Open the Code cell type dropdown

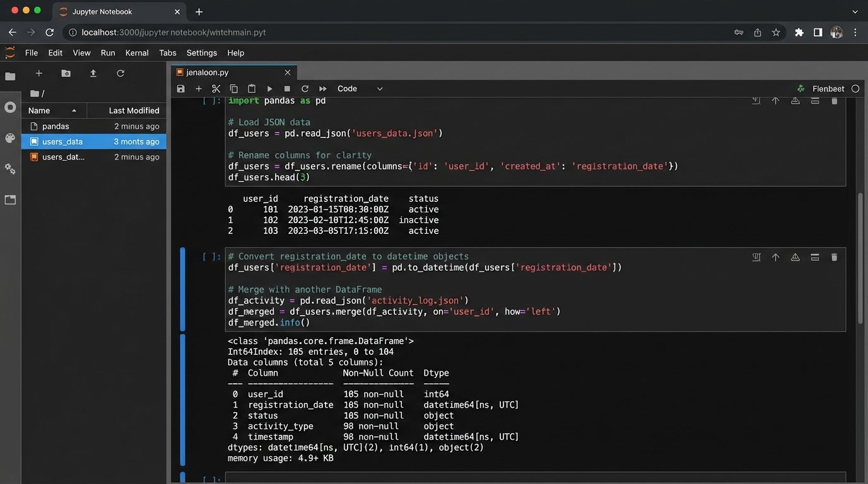point(360,89)
